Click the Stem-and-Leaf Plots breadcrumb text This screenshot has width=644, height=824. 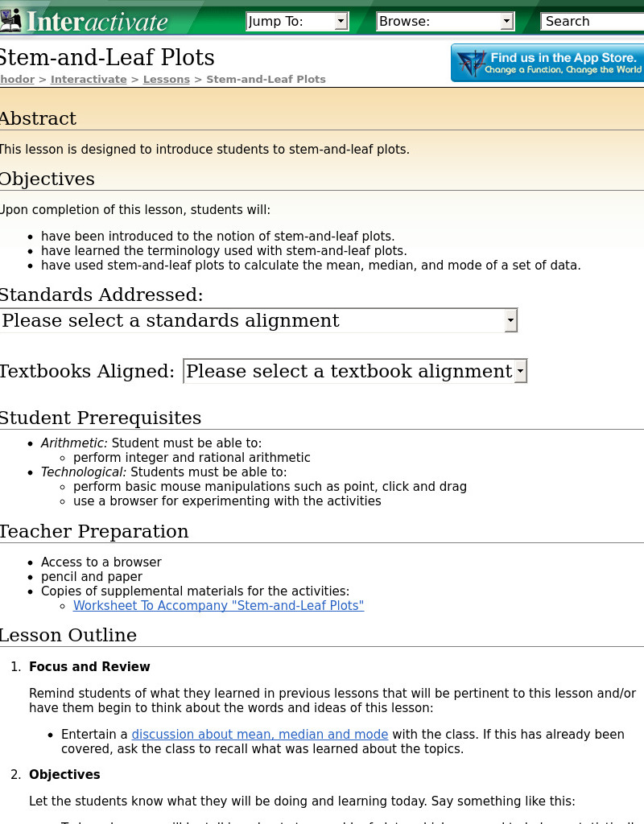[266, 79]
